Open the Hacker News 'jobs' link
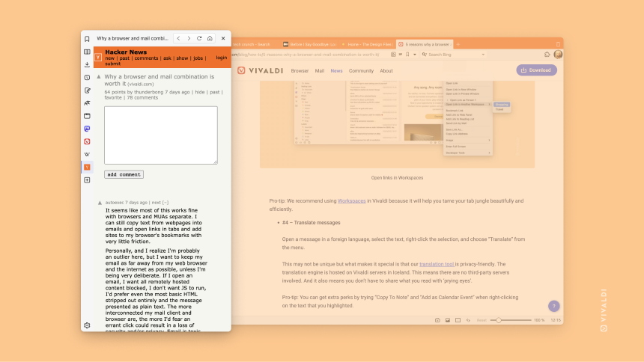The image size is (644, 362). (198, 58)
